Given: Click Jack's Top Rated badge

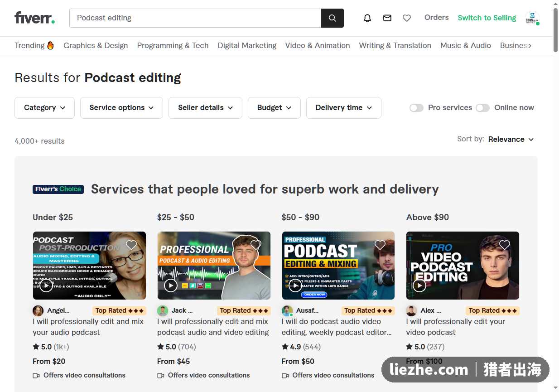Looking at the screenshot, I should tap(244, 311).
